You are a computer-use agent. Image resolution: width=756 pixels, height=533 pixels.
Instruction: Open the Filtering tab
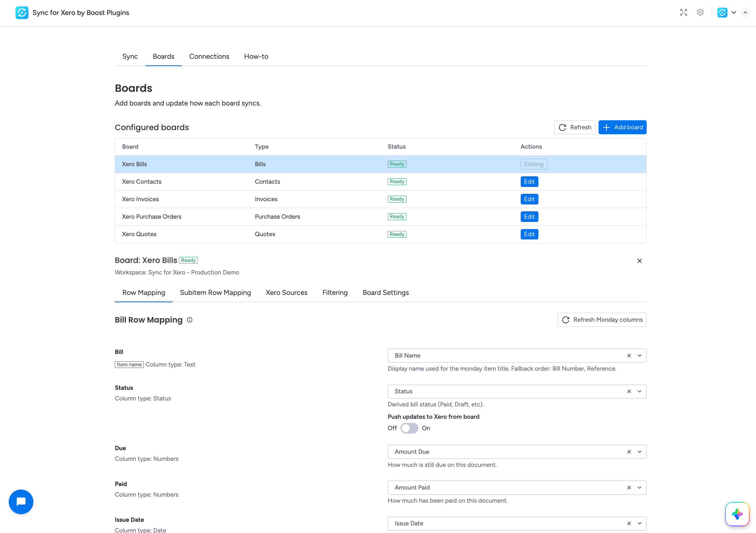click(335, 293)
